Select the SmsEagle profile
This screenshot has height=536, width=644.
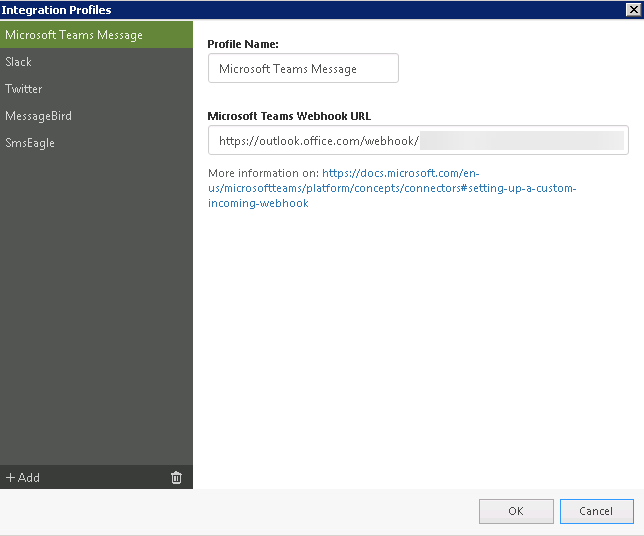point(30,143)
